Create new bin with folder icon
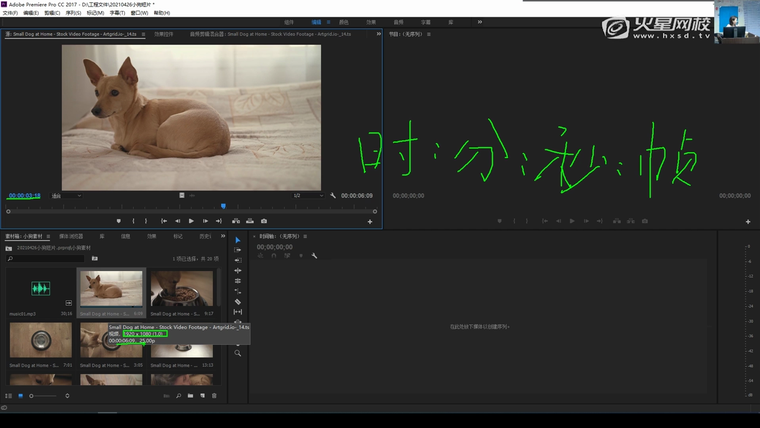 (x=190, y=396)
